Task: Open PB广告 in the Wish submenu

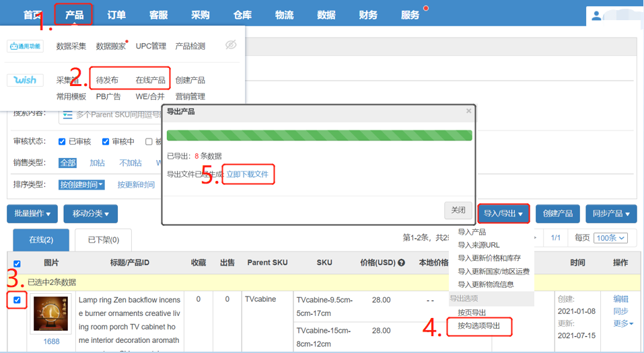Action: pyautogui.click(x=108, y=96)
